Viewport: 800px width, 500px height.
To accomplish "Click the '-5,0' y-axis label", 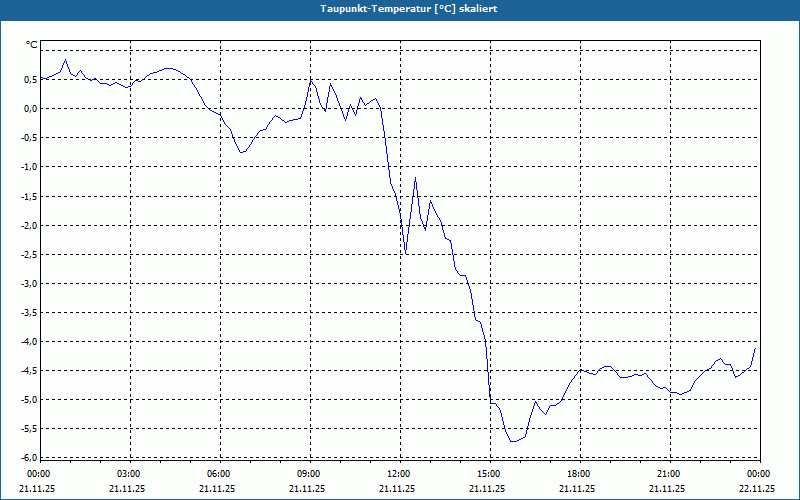I will point(30,399).
